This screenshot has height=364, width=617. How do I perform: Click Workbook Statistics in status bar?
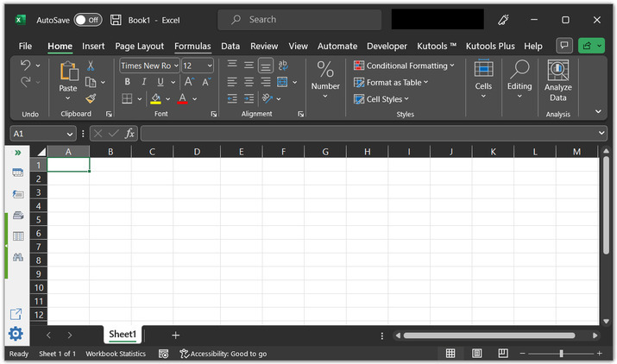click(116, 354)
